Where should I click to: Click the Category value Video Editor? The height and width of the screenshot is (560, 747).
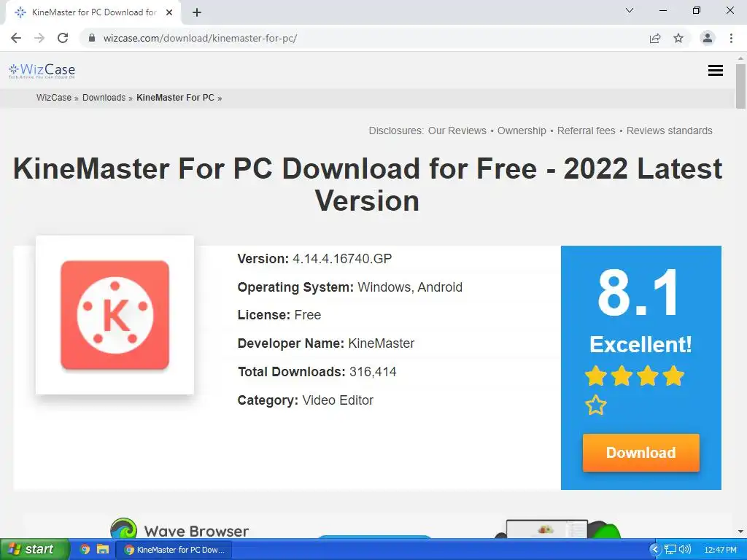coord(338,400)
